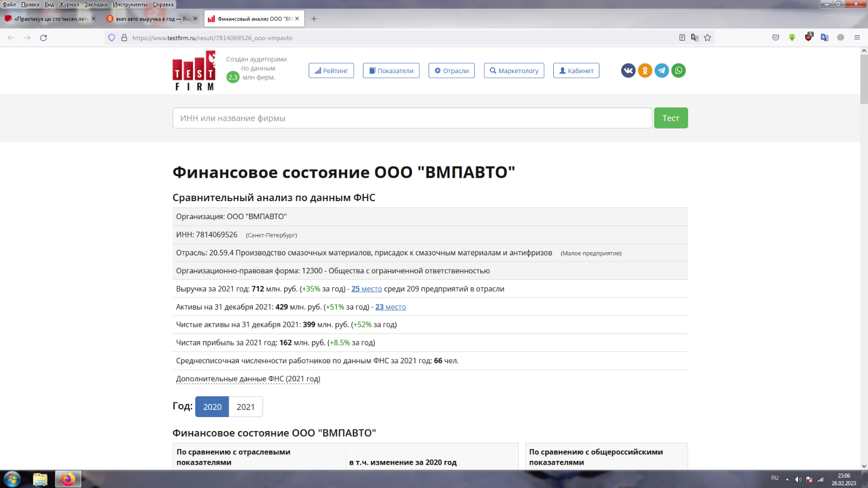Image resolution: width=868 pixels, height=488 pixels.
Task: Open Windows Start menu
Action: pyautogui.click(x=12, y=479)
